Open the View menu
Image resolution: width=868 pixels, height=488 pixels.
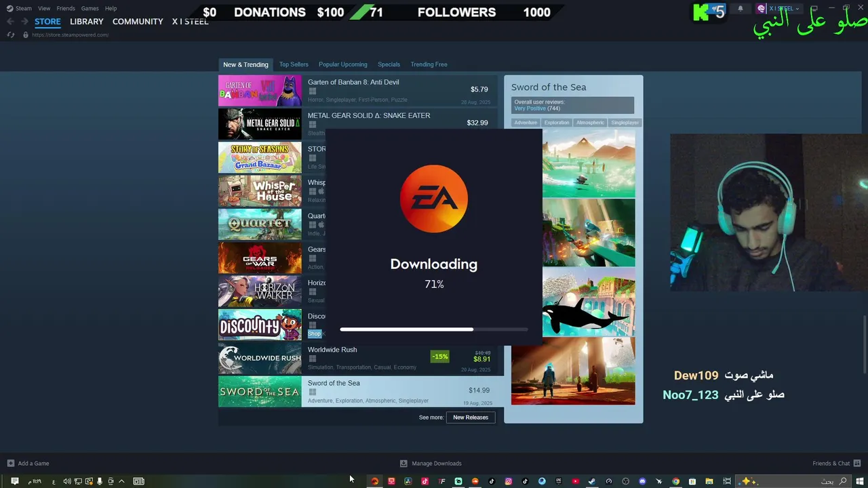[44, 8]
